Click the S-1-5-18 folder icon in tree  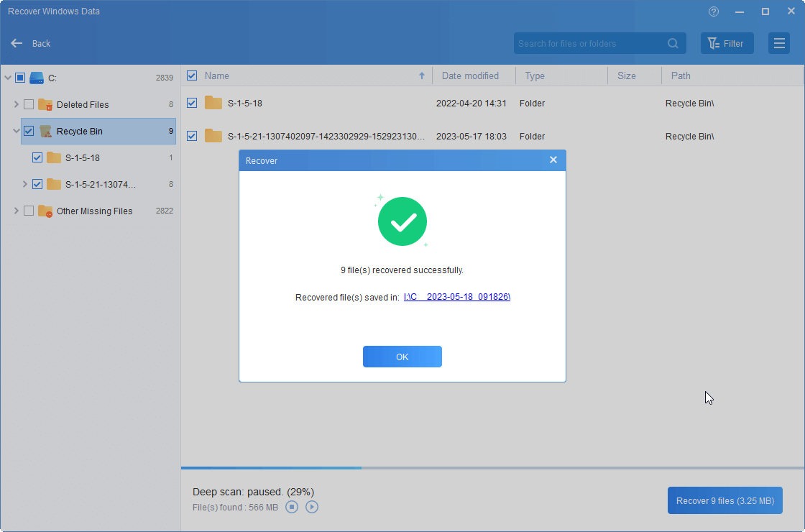tap(54, 157)
